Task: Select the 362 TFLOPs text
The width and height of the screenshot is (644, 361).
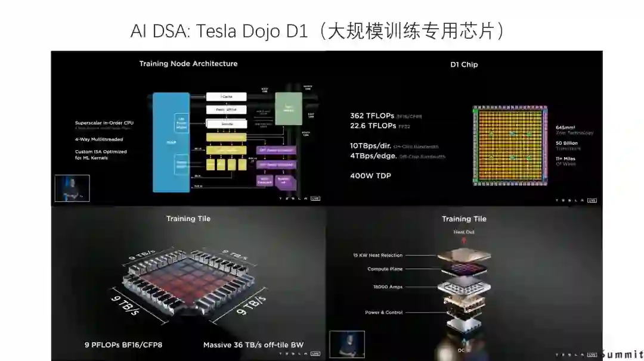Action: (x=372, y=116)
